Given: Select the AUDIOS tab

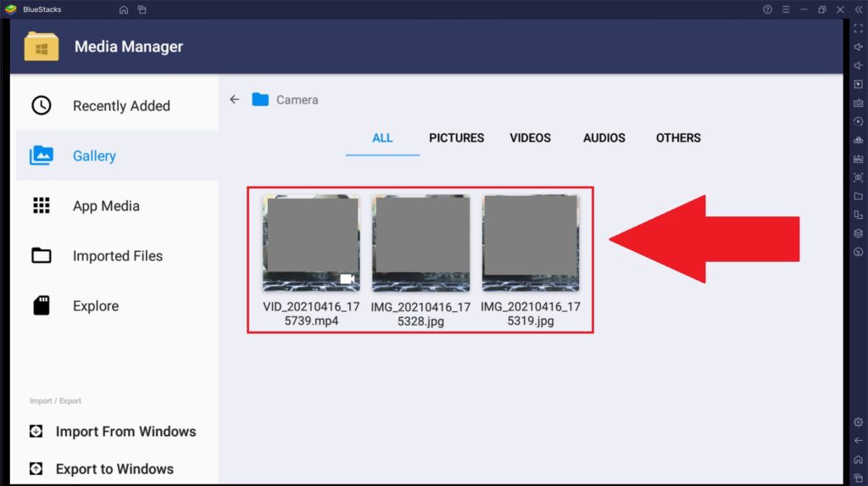Looking at the screenshot, I should click(x=604, y=138).
